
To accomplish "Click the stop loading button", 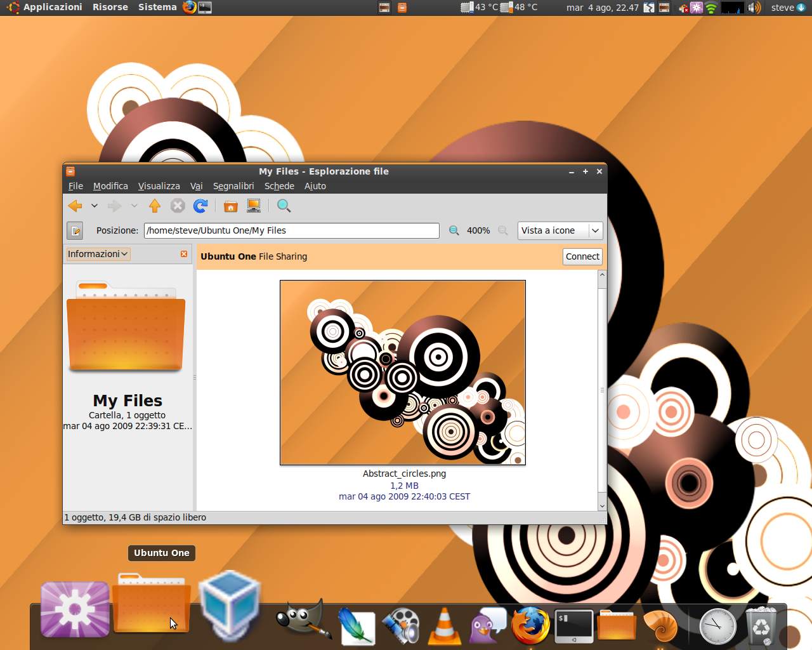I will click(178, 206).
